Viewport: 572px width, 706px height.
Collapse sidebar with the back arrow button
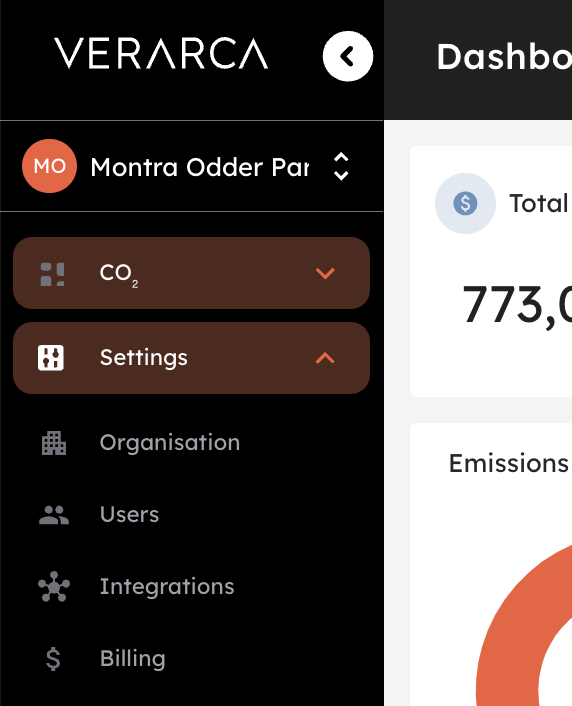(348, 56)
